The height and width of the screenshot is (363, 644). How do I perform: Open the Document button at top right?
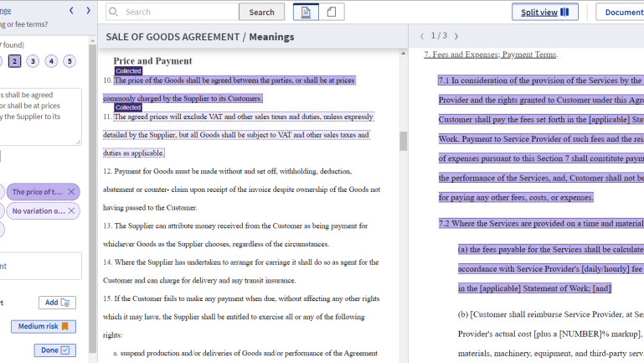(621, 12)
